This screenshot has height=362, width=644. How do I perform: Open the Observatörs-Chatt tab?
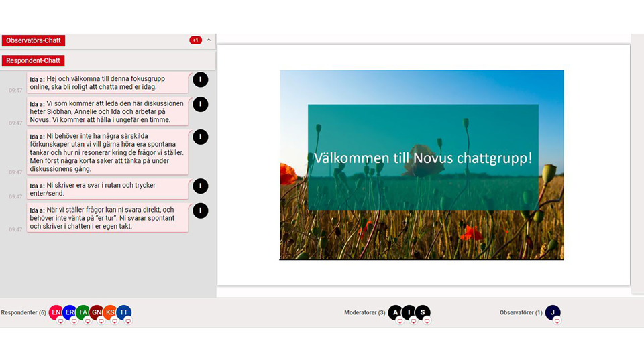pos(34,40)
